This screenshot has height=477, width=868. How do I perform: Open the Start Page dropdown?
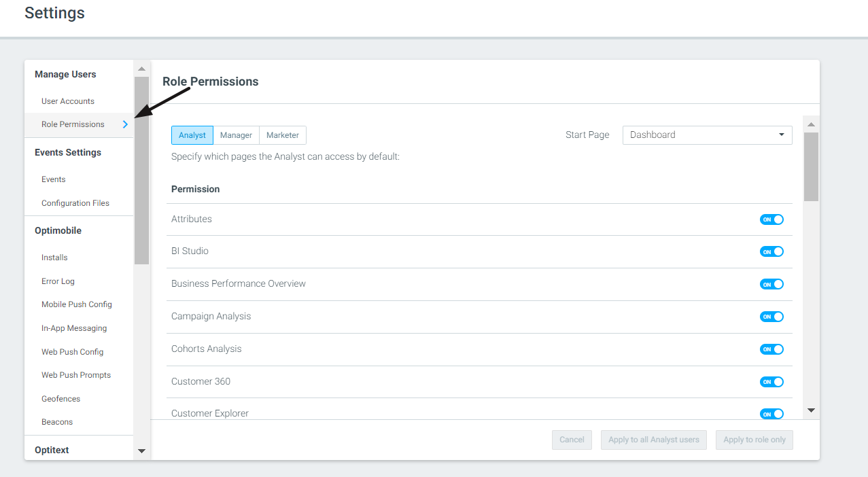(x=707, y=135)
